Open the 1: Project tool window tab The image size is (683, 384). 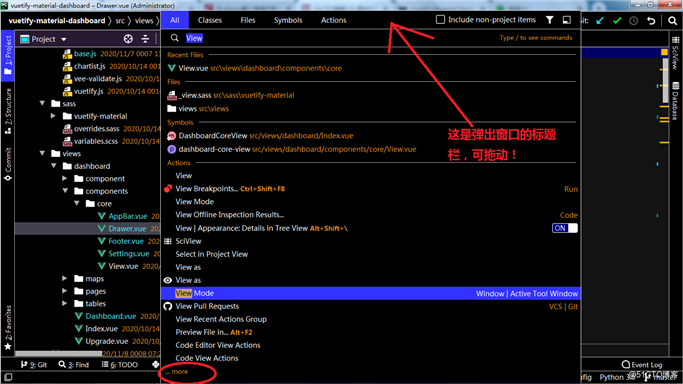(x=8, y=55)
